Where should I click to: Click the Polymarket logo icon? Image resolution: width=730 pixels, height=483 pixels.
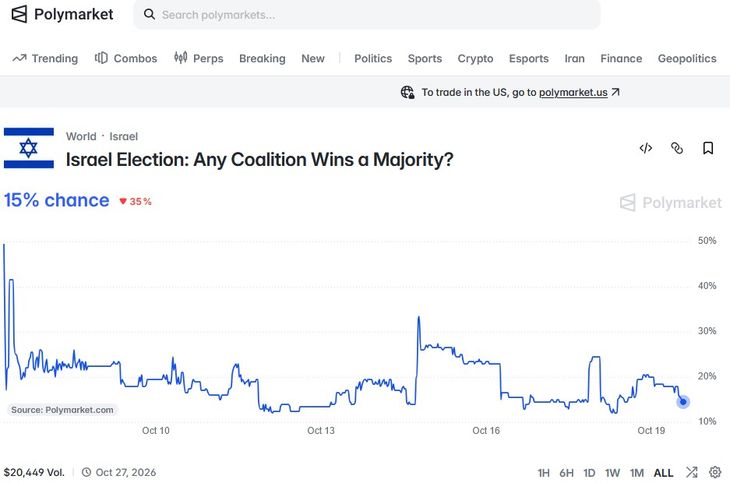point(19,14)
